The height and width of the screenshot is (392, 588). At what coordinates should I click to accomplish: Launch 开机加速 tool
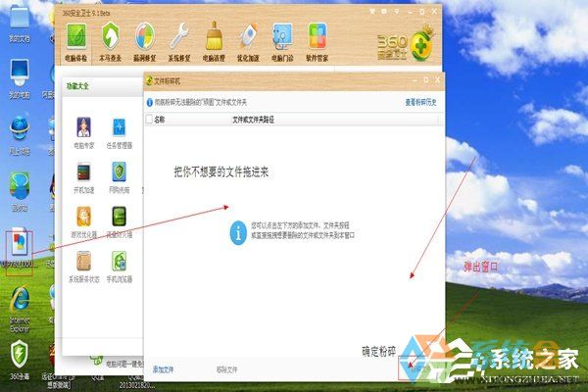(84, 176)
